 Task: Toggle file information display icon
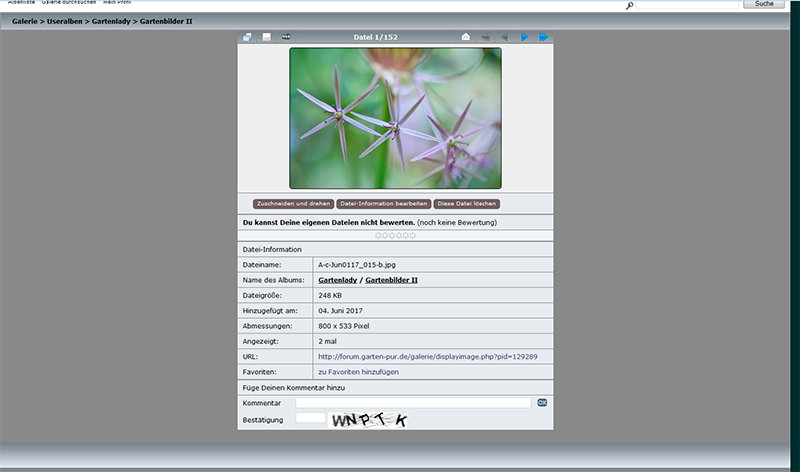(266, 37)
